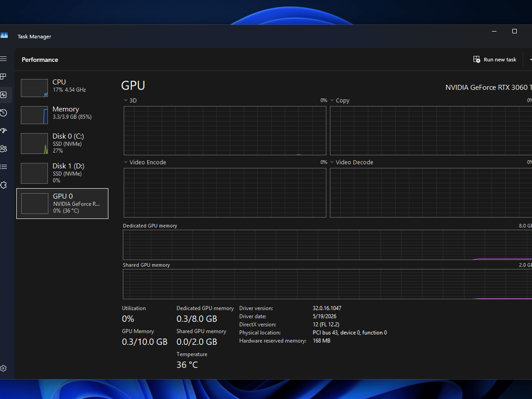532x399 pixels.
Task: Open the Copy engine dropdown chevron
Action: (332, 100)
